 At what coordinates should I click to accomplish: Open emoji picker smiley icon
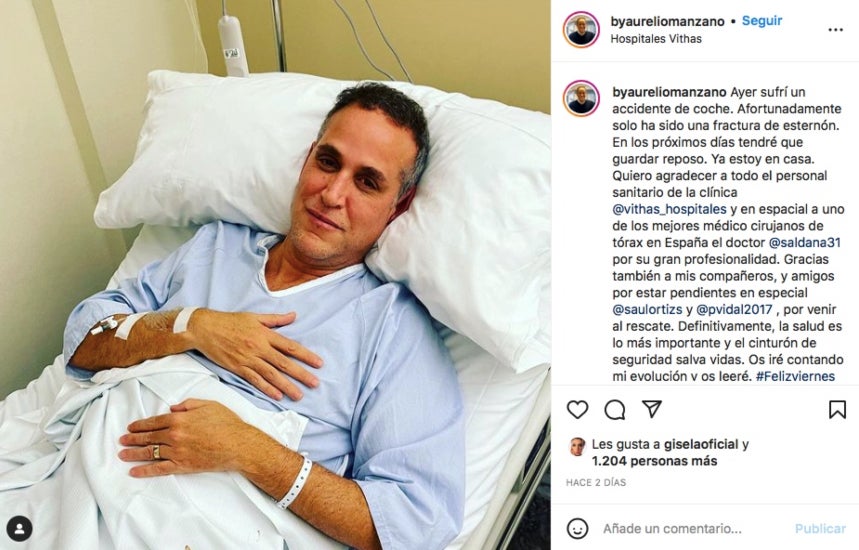[577, 529]
